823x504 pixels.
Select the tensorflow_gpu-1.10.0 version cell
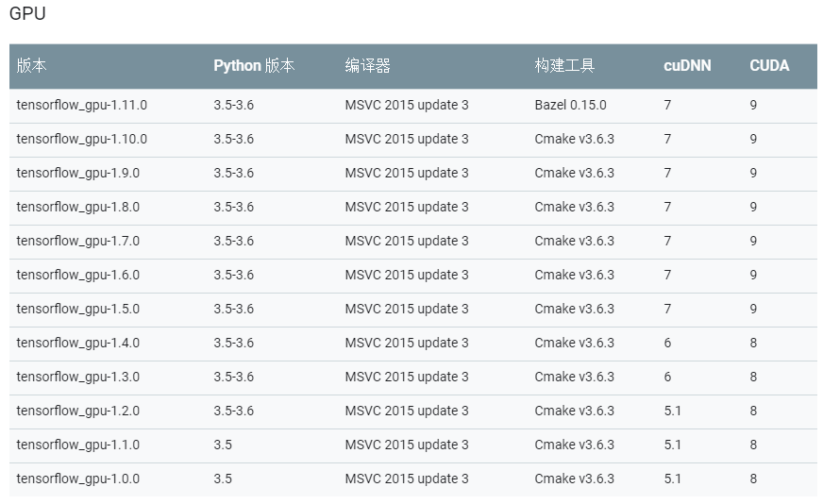click(x=82, y=139)
